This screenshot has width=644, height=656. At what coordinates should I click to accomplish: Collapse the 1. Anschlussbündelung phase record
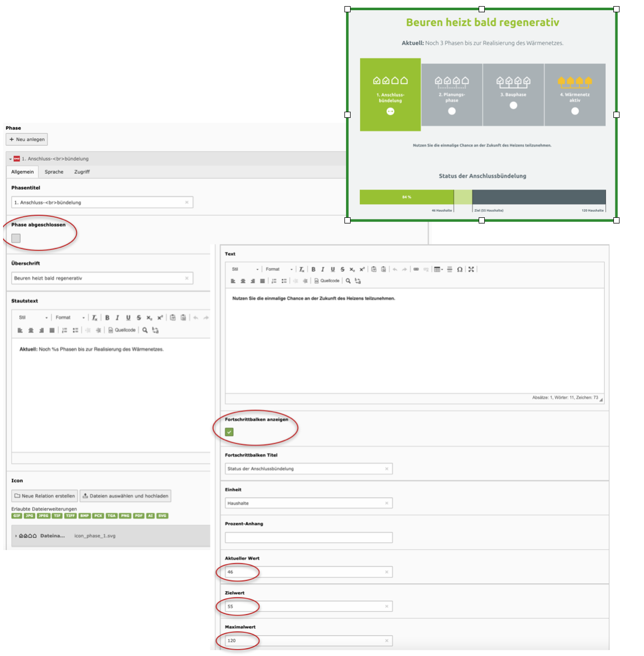point(10,159)
